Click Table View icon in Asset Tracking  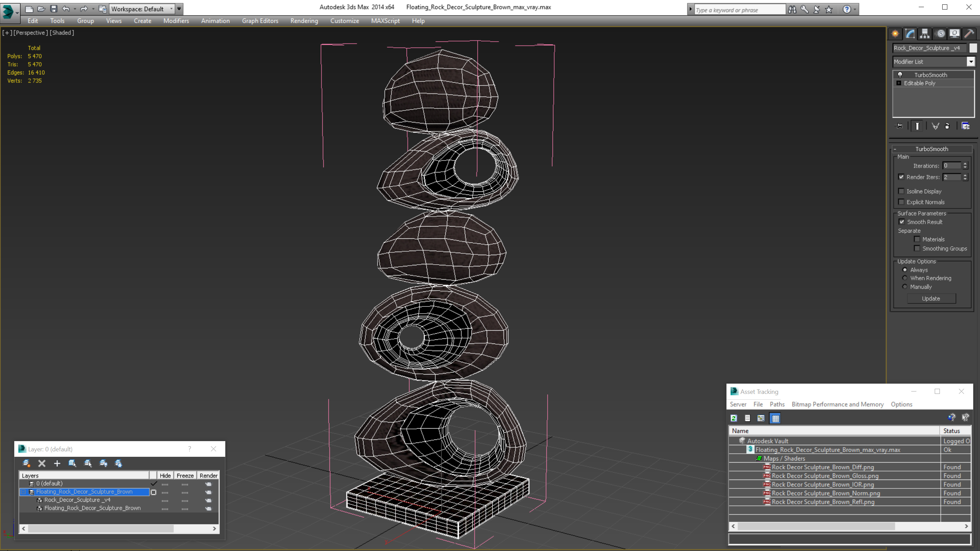775,418
